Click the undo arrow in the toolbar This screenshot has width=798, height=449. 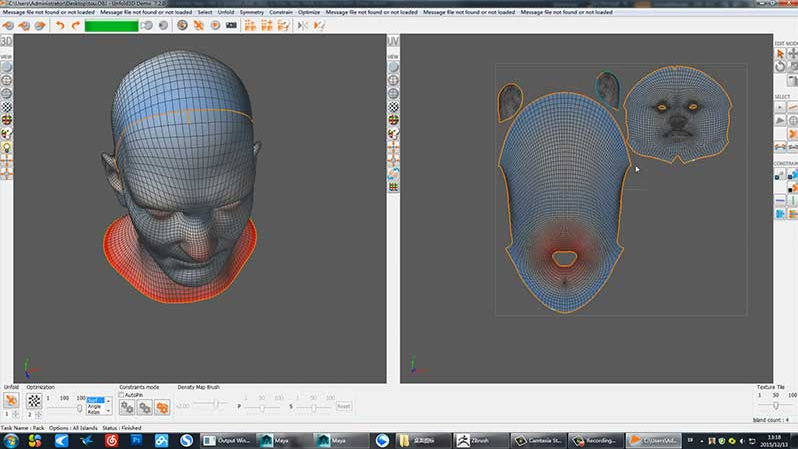pos(60,25)
